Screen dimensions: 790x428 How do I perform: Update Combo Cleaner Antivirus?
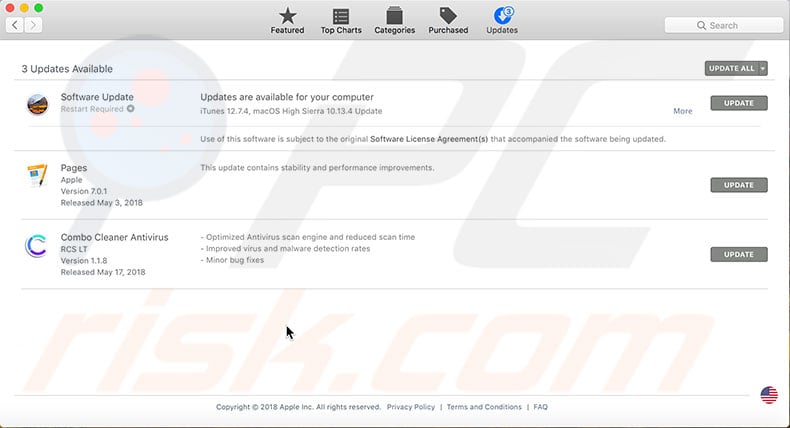click(739, 255)
